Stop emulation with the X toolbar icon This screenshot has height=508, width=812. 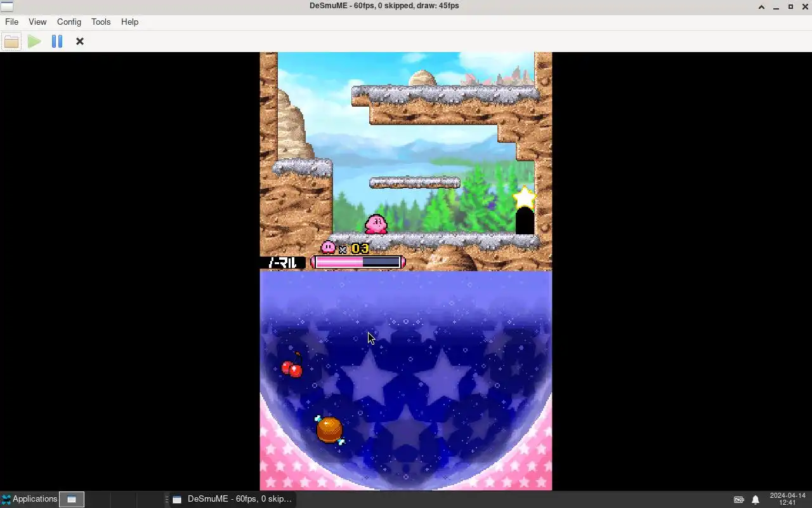click(80, 41)
